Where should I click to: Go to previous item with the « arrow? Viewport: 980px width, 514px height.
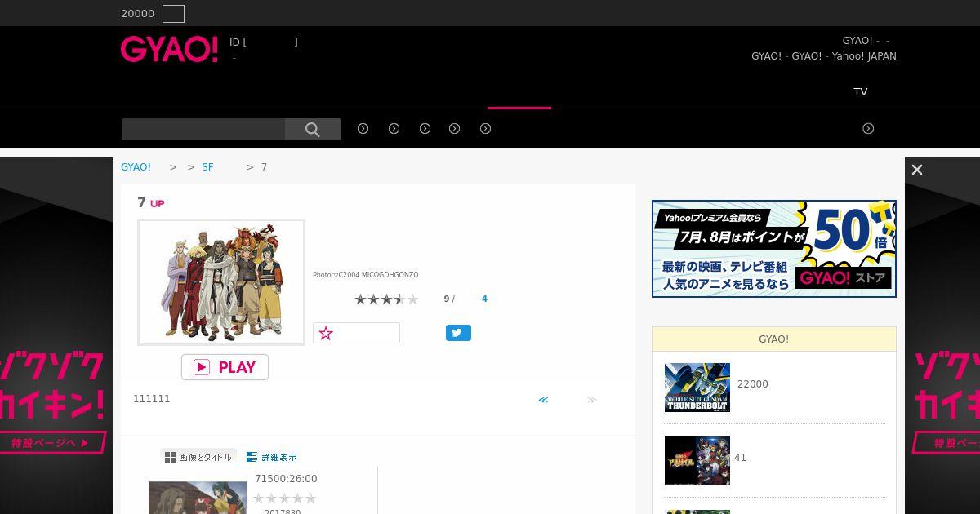(x=543, y=400)
